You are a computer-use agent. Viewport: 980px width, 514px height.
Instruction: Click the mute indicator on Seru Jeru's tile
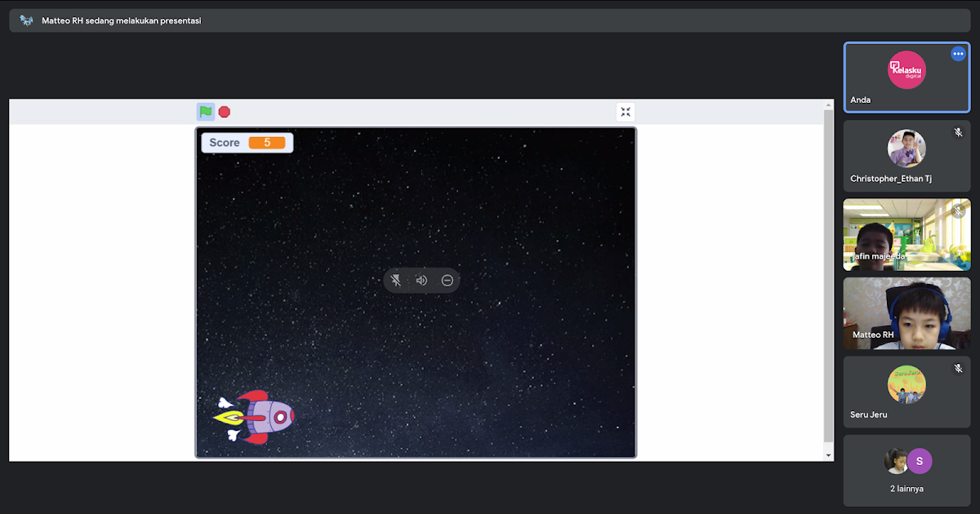click(957, 367)
